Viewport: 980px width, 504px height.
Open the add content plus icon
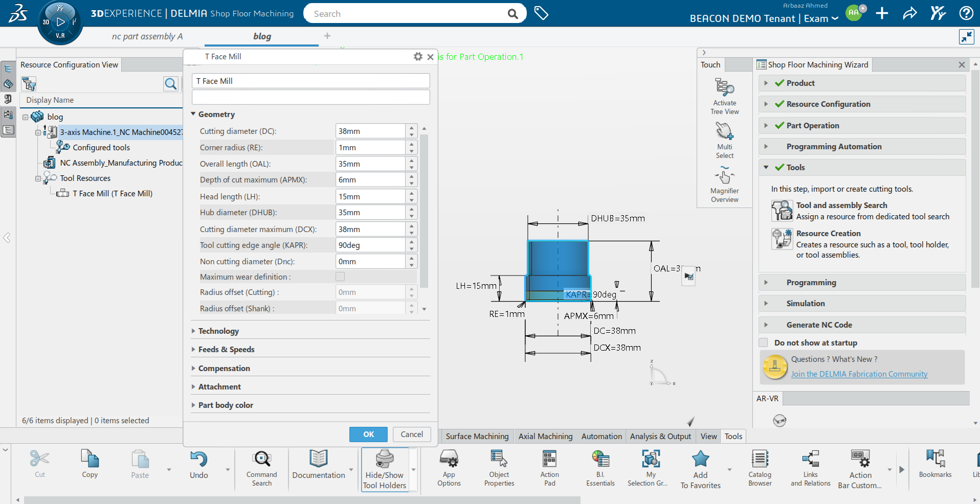[882, 13]
